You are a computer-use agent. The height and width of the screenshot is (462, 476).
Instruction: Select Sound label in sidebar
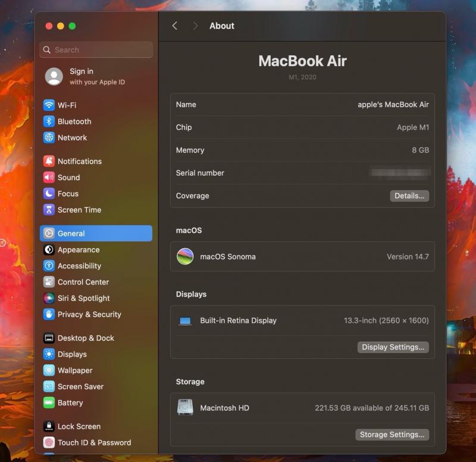[x=68, y=177]
